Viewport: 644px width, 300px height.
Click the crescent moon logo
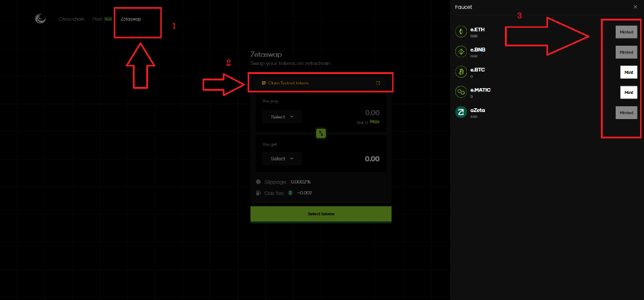click(x=40, y=19)
